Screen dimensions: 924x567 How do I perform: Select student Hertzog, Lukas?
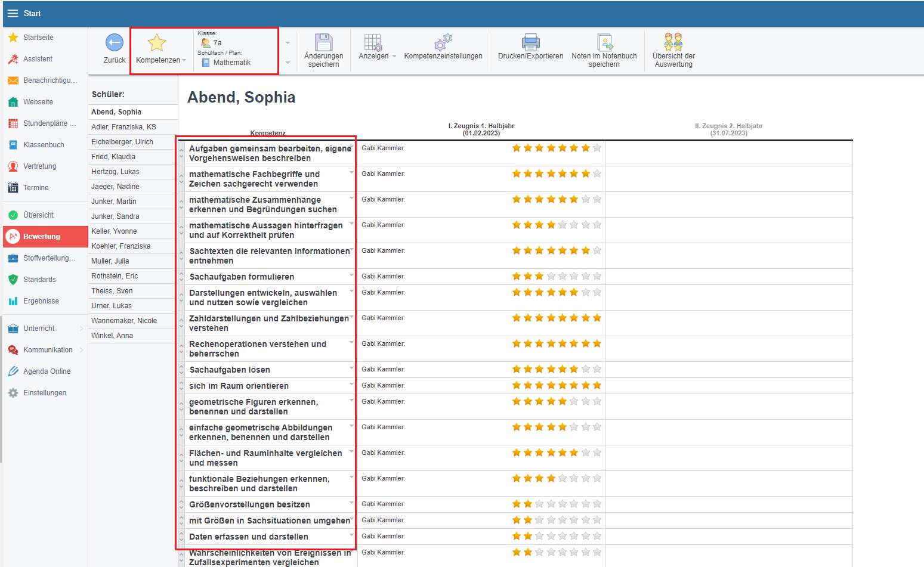tap(115, 172)
